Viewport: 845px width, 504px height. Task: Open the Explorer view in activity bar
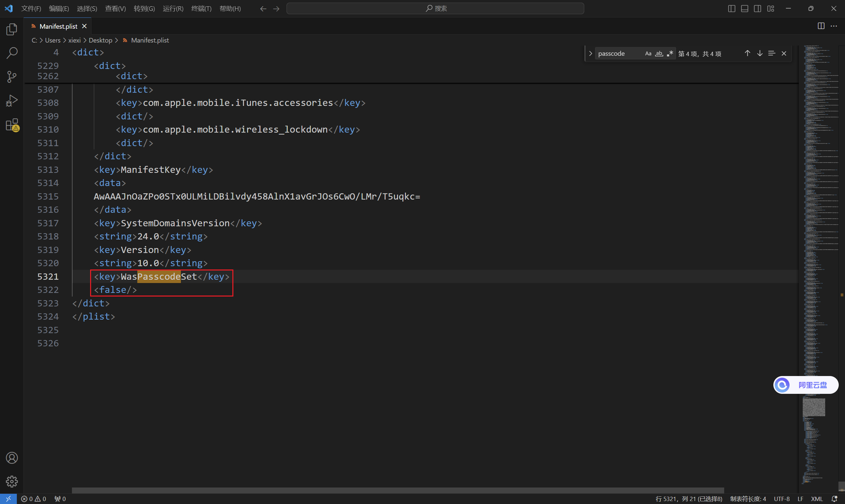click(12, 30)
